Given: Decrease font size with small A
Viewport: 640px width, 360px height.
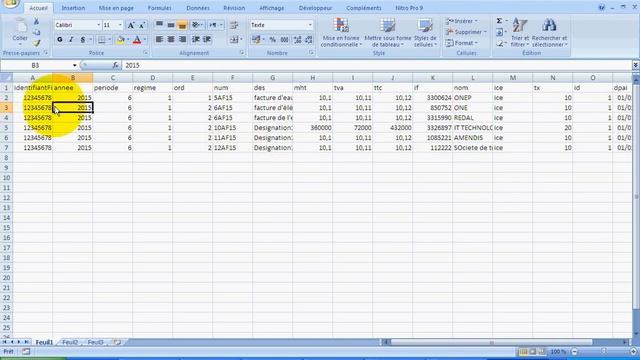Looking at the screenshot, I should pos(142,25).
